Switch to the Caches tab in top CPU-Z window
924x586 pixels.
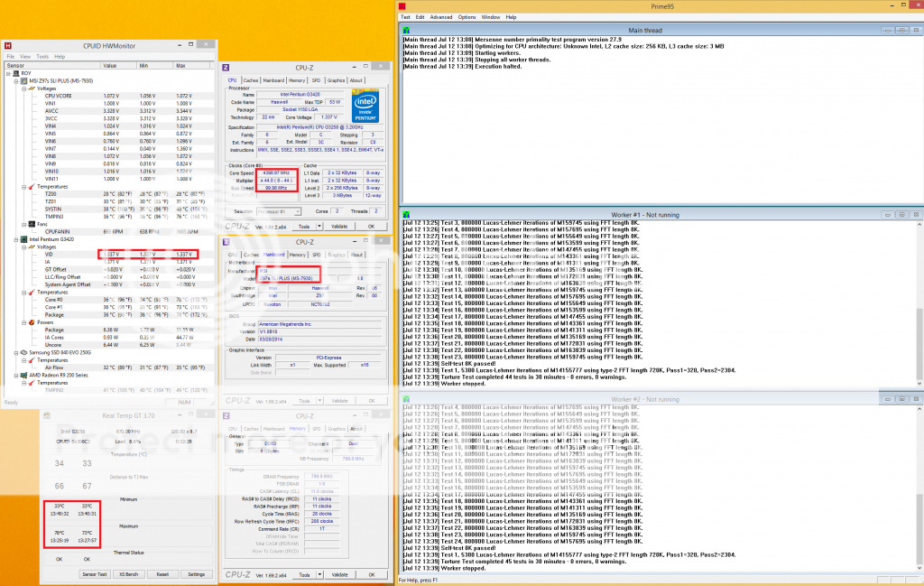[x=251, y=80]
